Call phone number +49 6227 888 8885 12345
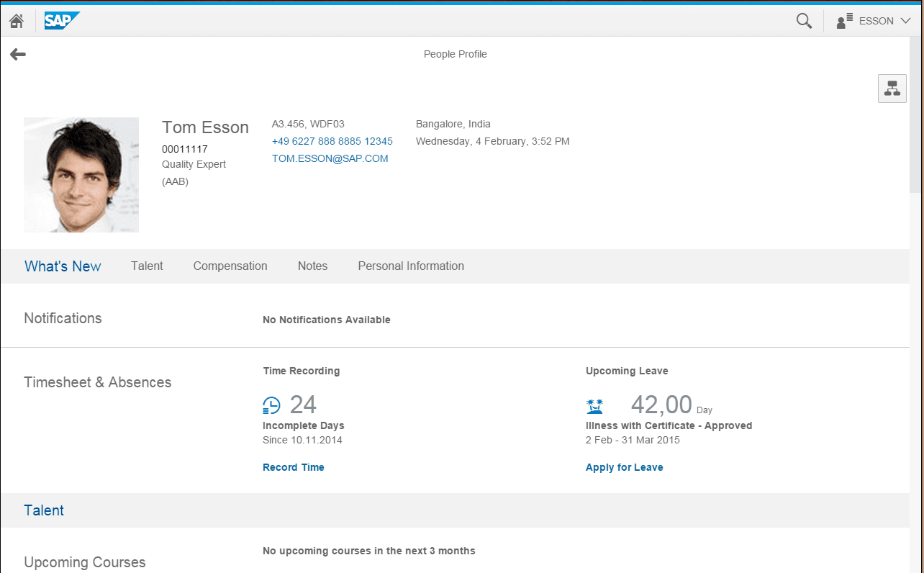 [x=332, y=141]
